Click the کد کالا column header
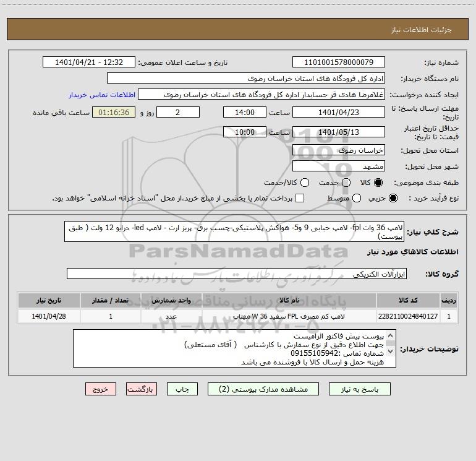 pyautogui.click(x=408, y=300)
